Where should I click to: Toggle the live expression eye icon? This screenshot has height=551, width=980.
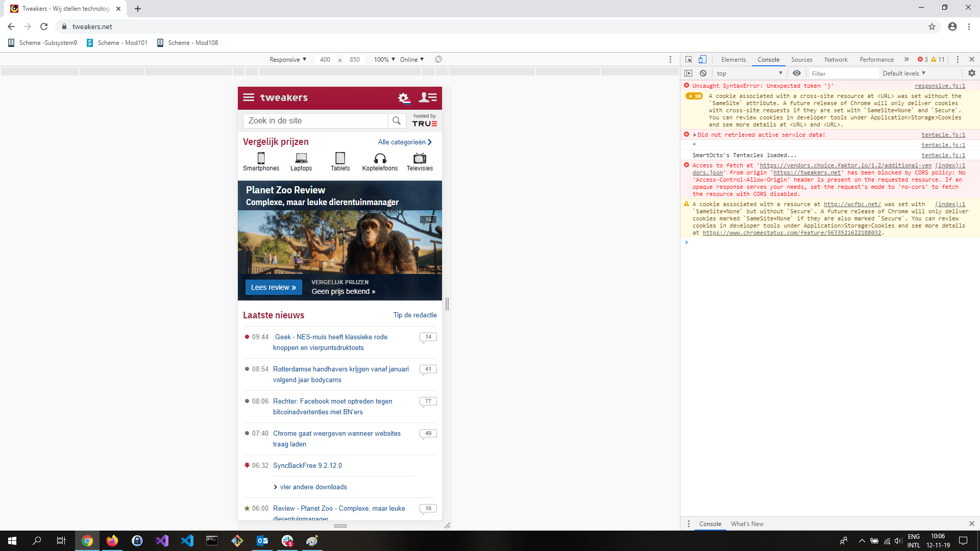[x=797, y=73]
